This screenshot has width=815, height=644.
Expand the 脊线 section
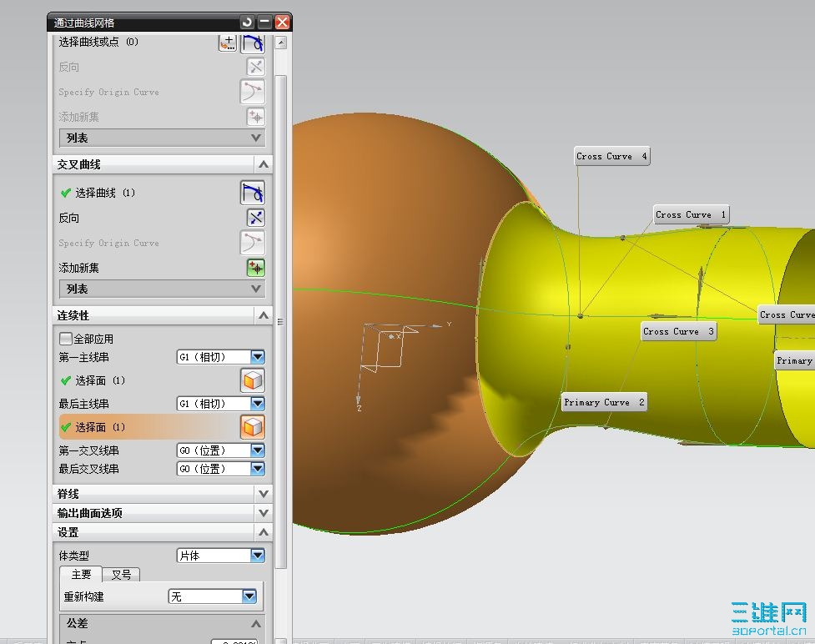tap(264, 494)
